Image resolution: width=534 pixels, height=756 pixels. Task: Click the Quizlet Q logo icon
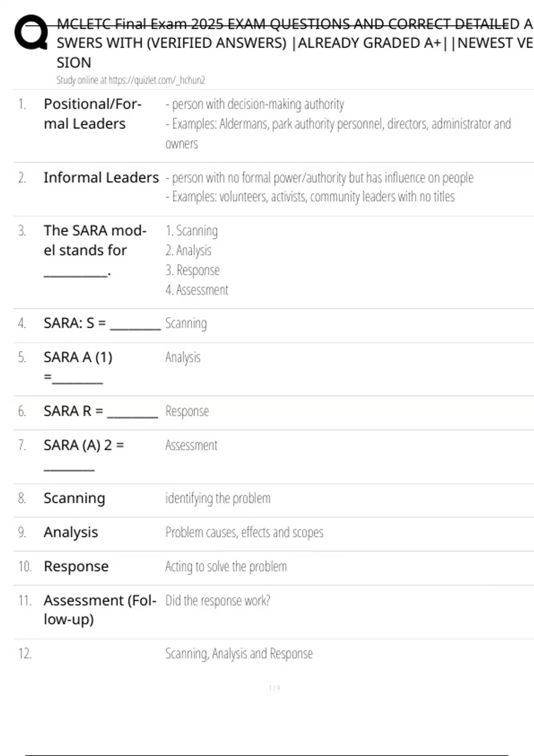[x=31, y=32]
